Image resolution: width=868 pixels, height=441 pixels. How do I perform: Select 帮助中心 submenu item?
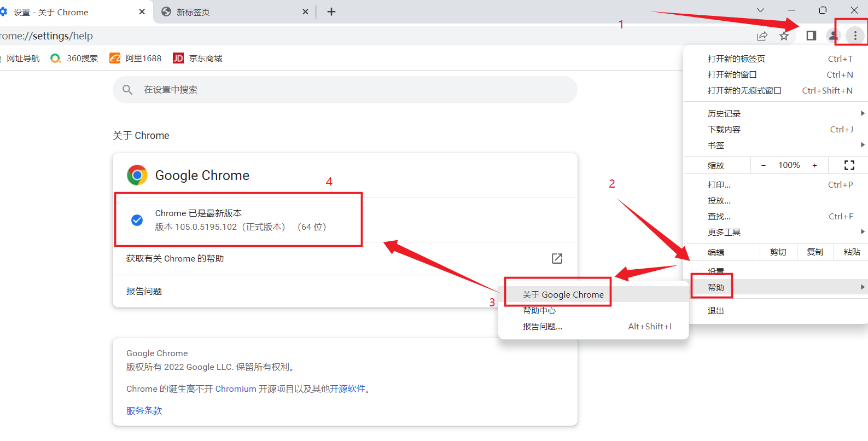(593, 310)
